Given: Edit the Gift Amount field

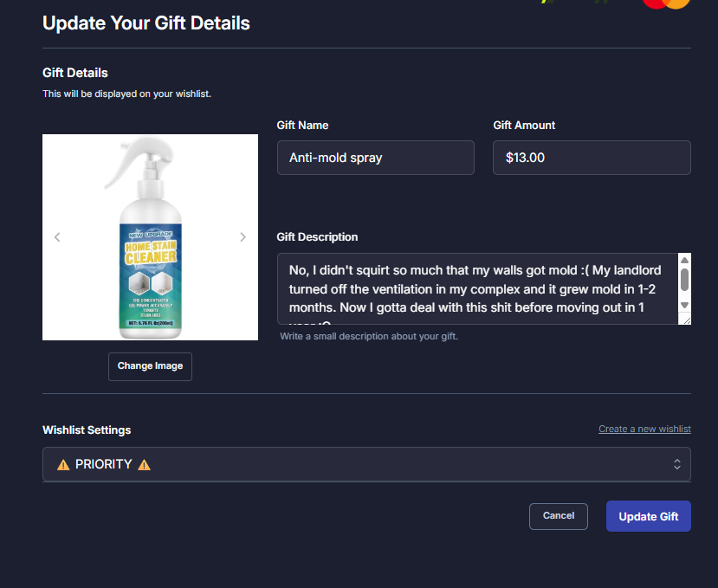Looking at the screenshot, I should pos(592,158).
